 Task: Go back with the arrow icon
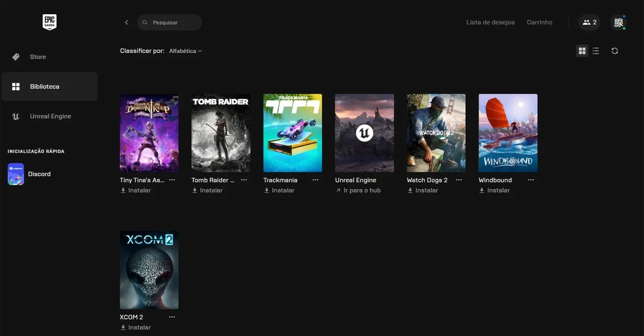(126, 22)
